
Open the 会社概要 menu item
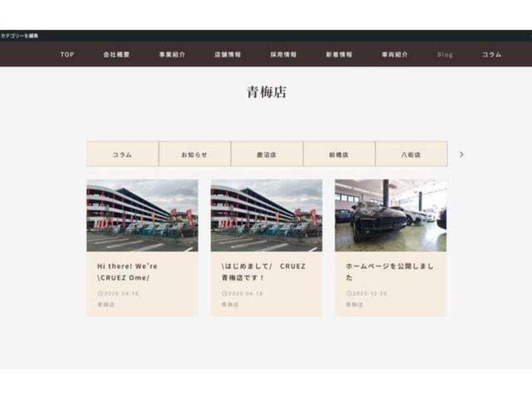pos(116,55)
